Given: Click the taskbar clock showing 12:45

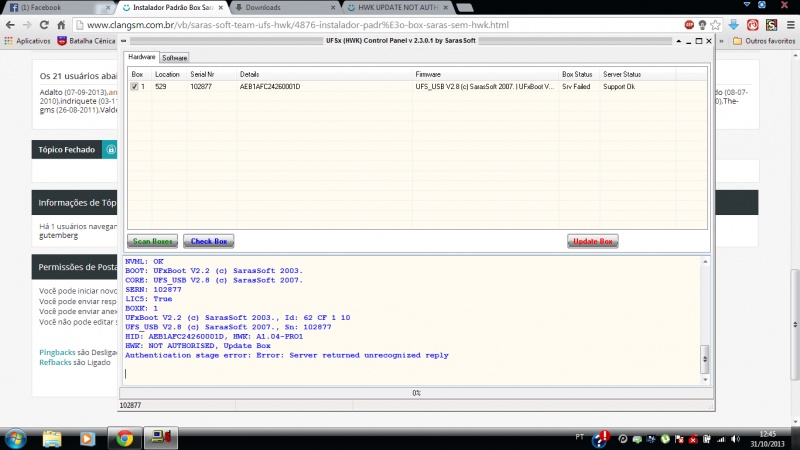Looking at the screenshot, I should coord(767,439).
